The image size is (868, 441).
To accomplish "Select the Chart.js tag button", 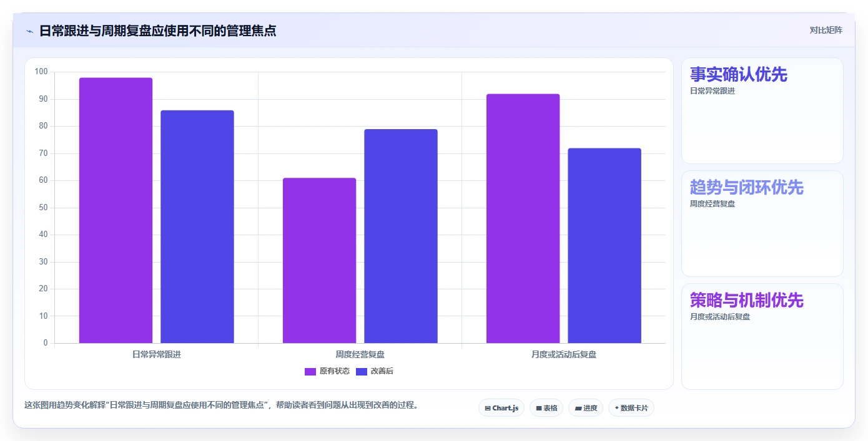I will (501, 408).
